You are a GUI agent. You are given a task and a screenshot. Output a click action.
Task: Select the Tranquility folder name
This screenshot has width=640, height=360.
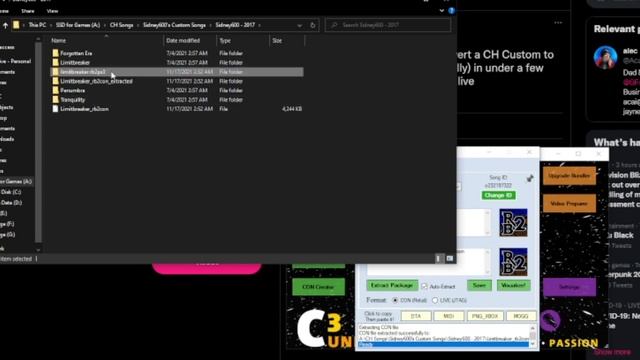click(x=73, y=100)
